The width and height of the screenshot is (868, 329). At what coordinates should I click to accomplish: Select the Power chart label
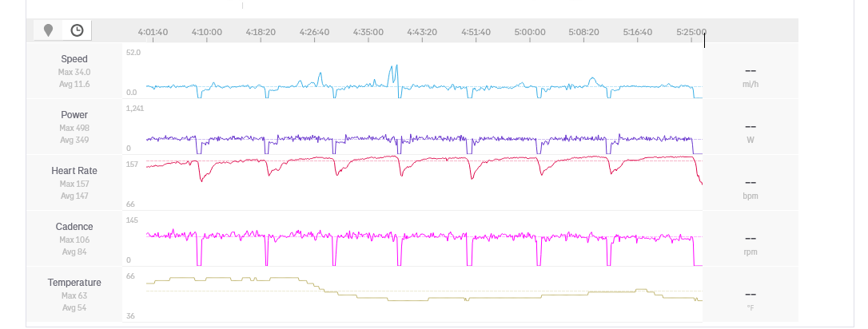coord(74,115)
